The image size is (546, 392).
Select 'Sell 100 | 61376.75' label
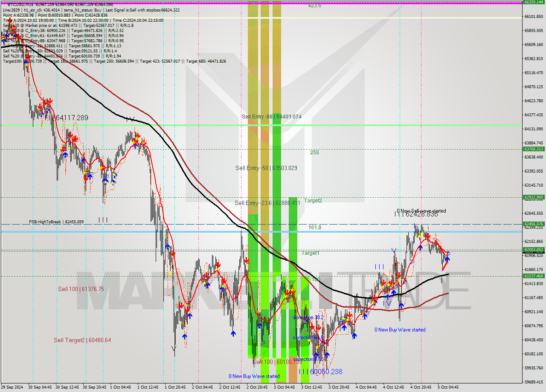(81, 289)
